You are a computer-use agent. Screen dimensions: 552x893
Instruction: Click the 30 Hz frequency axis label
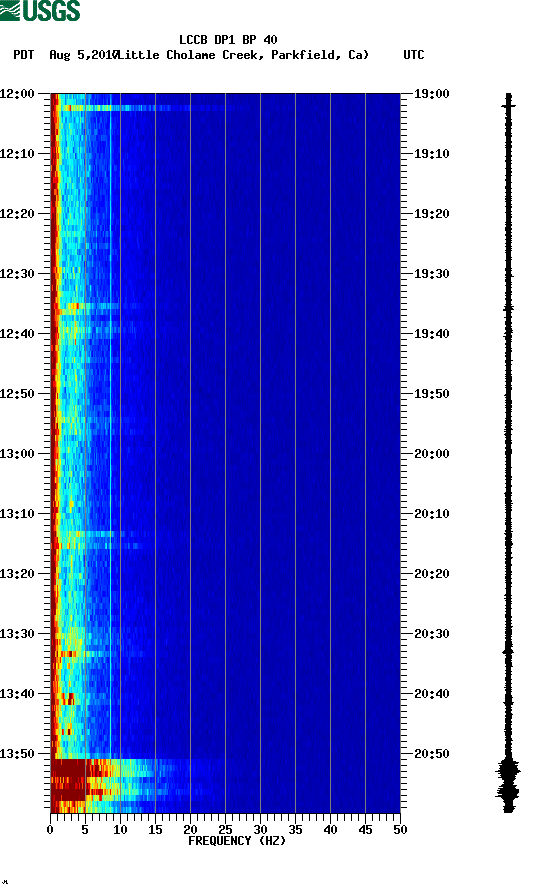(x=260, y=830)
